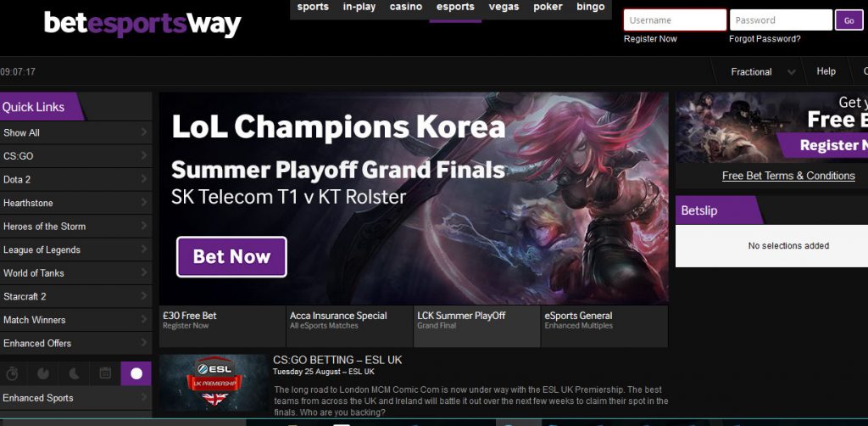Click the betesportsway logo
This screenshot has height=426, width=868.
coord(142,25)
